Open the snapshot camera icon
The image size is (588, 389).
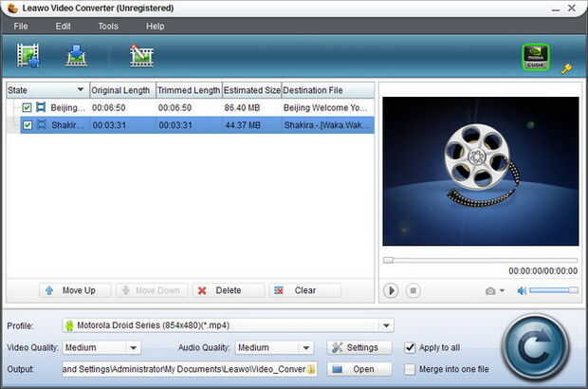point(490,291)
